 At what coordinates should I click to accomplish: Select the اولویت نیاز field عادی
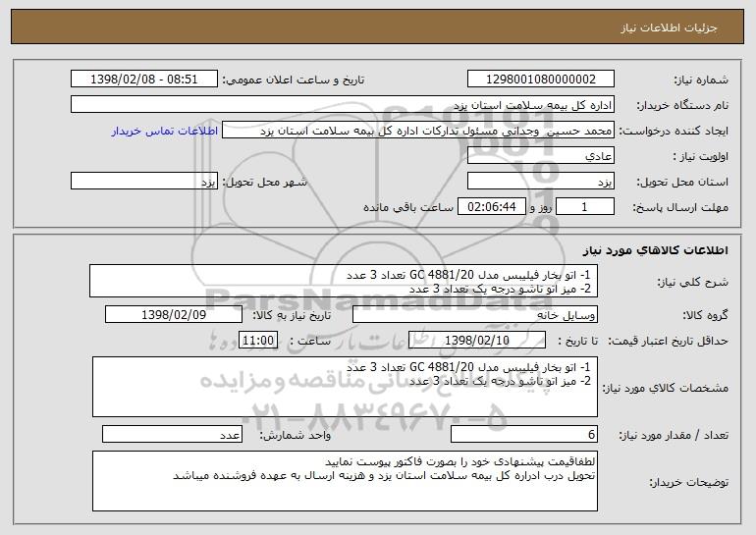tap(540, 156)
